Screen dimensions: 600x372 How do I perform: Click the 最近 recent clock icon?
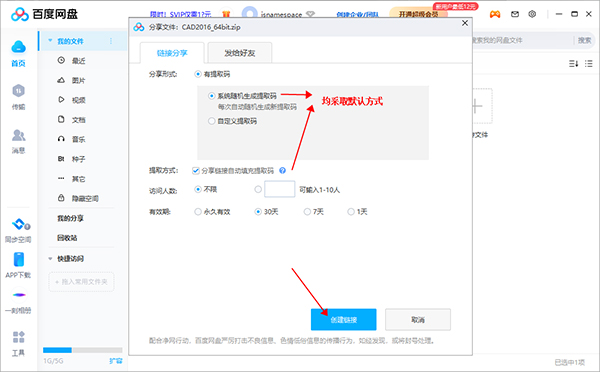point(61,60)
